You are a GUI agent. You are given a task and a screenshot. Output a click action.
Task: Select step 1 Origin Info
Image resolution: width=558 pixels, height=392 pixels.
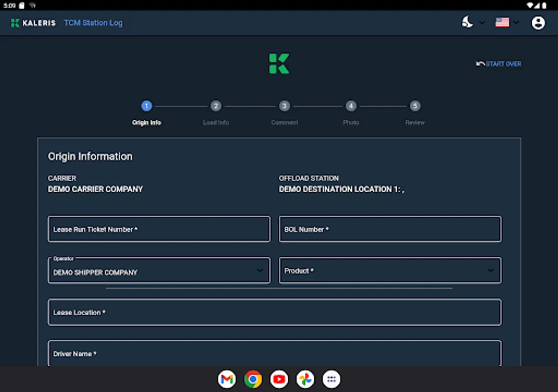(x=146, y=106)
